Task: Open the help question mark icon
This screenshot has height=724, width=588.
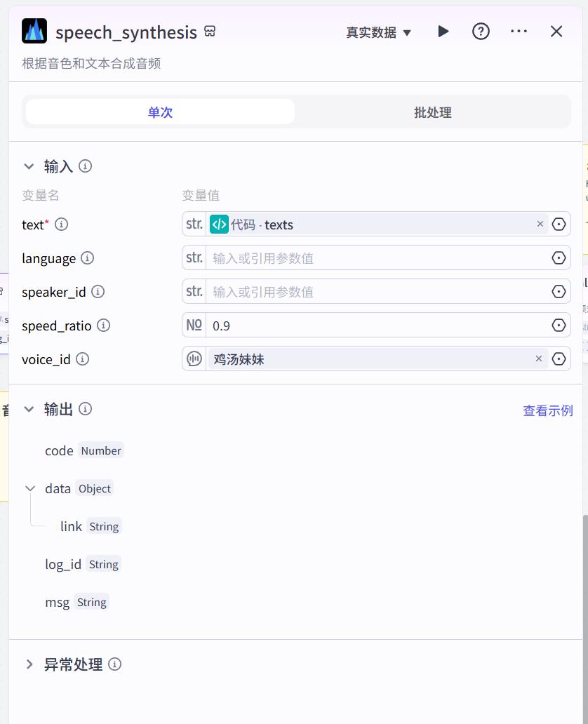Action: point(481,32)
